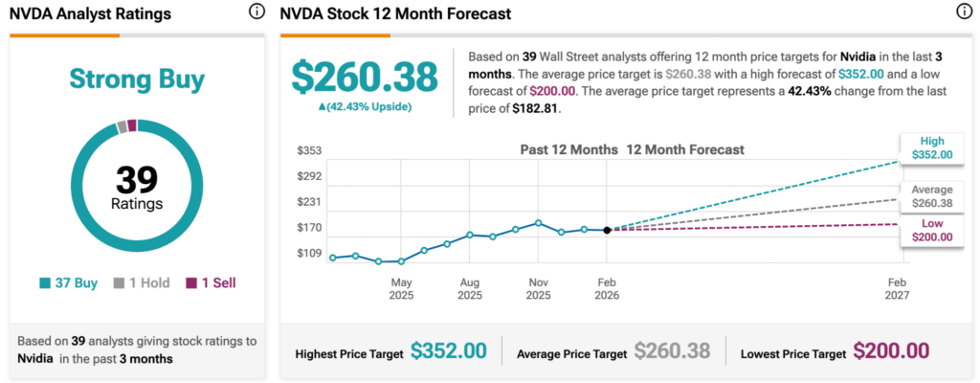Click the High $352.00 forecast label

(x=931, y=147)
